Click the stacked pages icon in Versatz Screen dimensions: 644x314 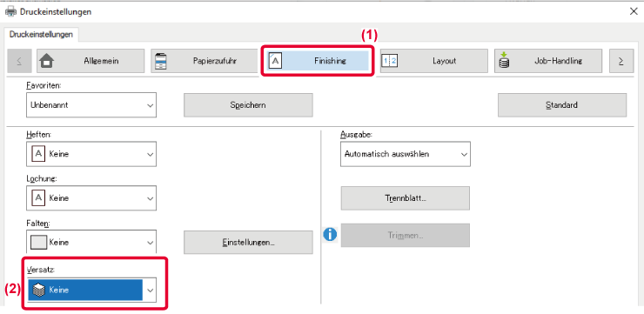click(x=38, y=290)
